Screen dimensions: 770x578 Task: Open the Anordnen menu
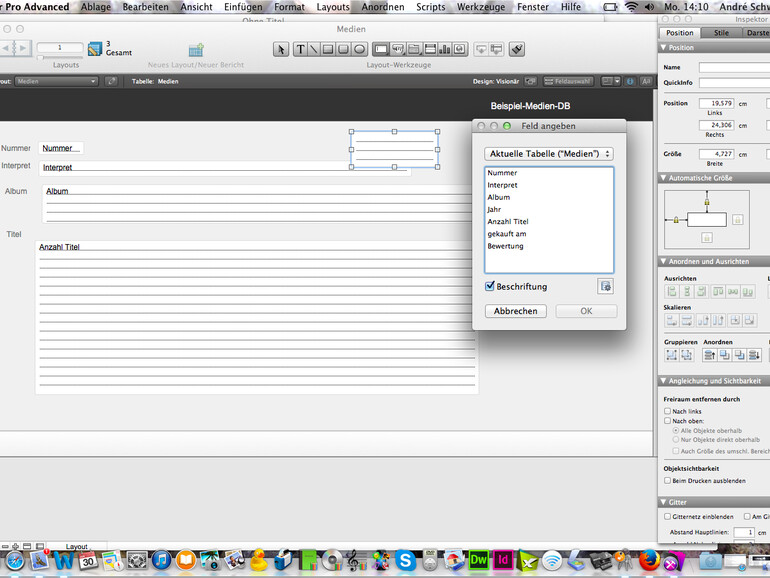point(383,7)
